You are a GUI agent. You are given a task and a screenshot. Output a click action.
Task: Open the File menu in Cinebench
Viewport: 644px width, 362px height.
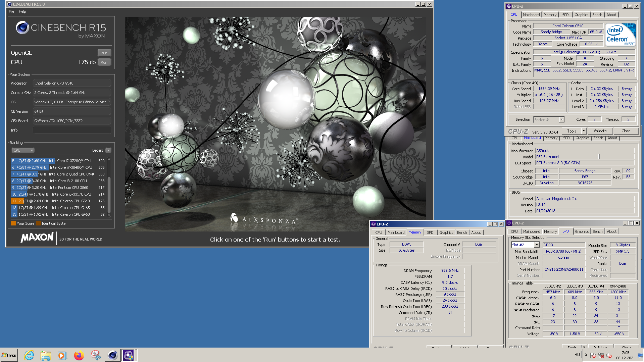(11, 11)
